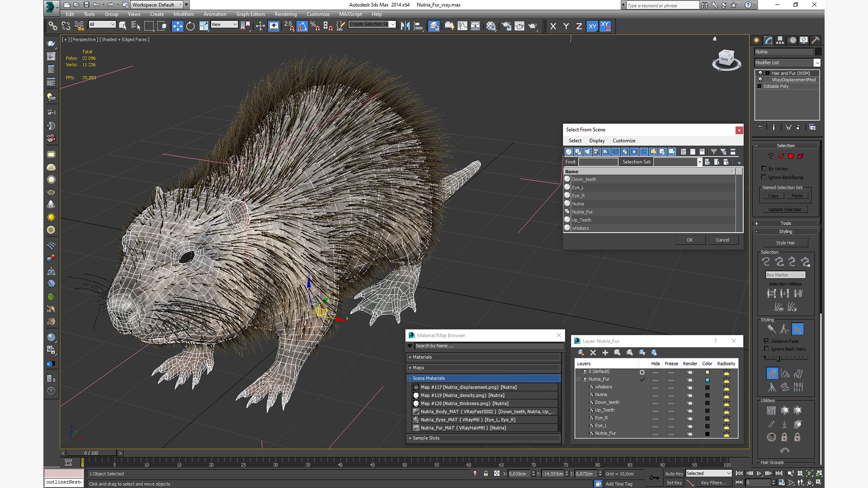Click the Find field in Select From Scene

coord(598,162)
